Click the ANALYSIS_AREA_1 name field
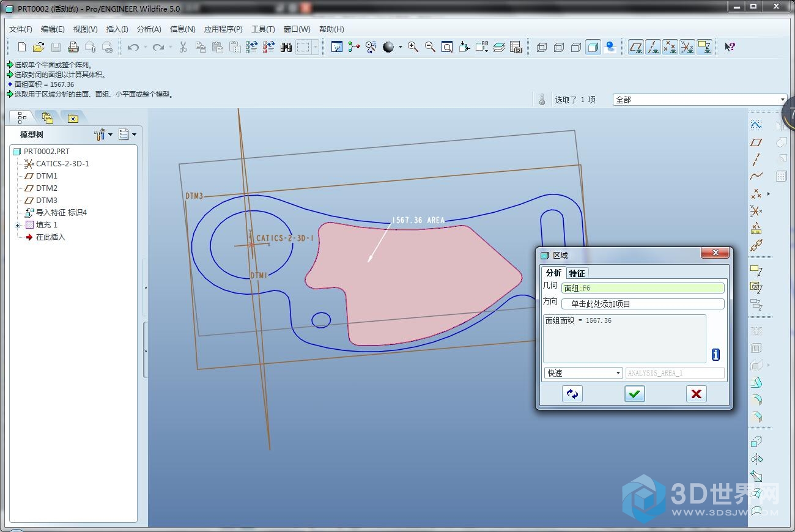This screenshot has height=532, width=795. [675, 373]
